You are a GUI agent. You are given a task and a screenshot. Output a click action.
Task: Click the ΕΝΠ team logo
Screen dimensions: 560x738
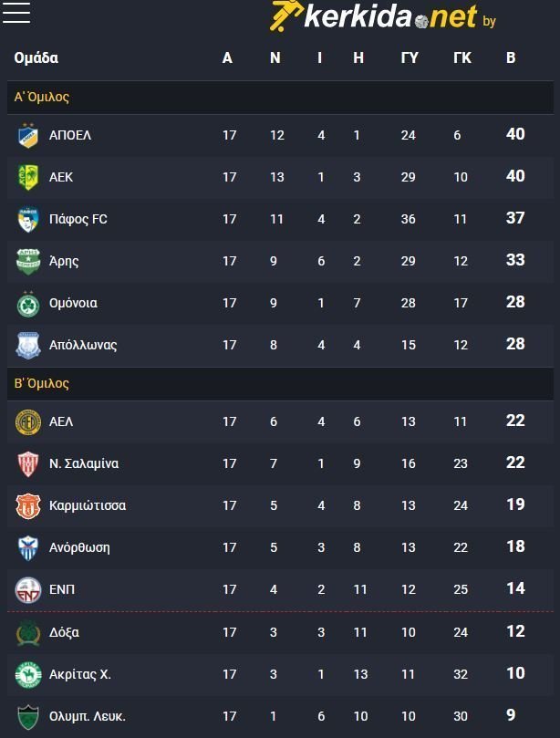27,589
